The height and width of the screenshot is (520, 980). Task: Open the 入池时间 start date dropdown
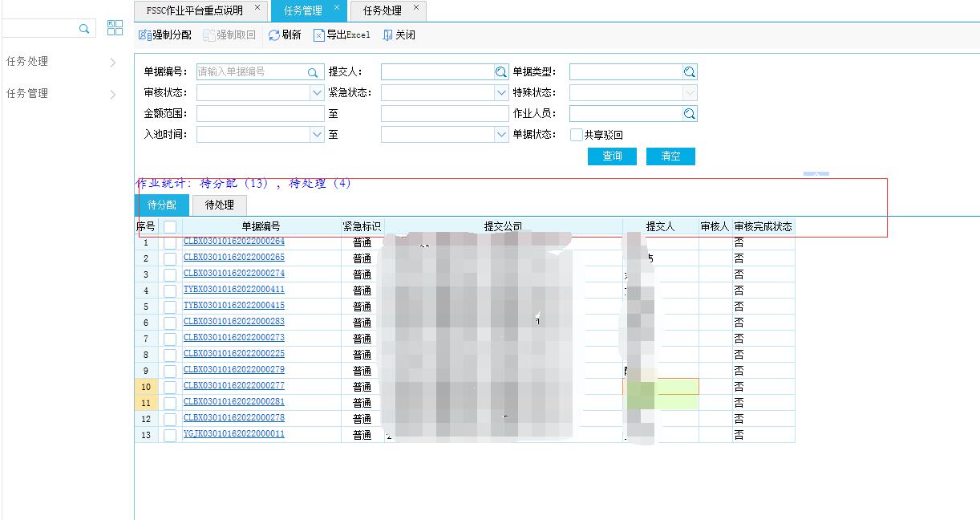[317, 135]
